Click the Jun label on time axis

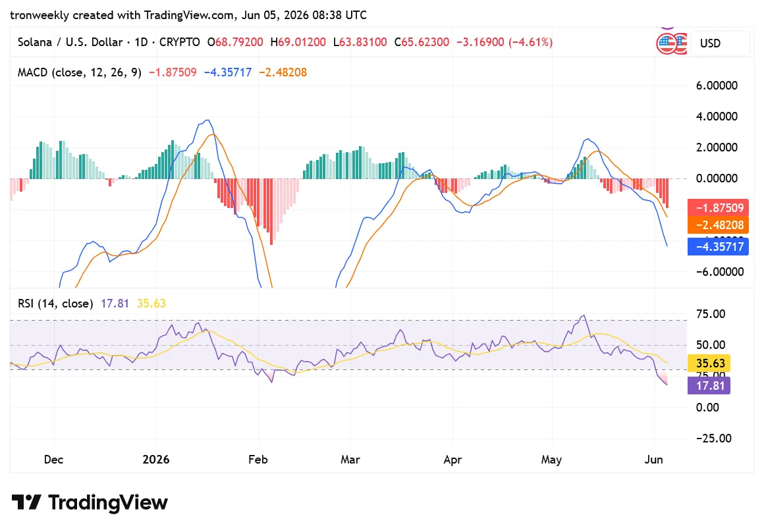tap(654, 460)
